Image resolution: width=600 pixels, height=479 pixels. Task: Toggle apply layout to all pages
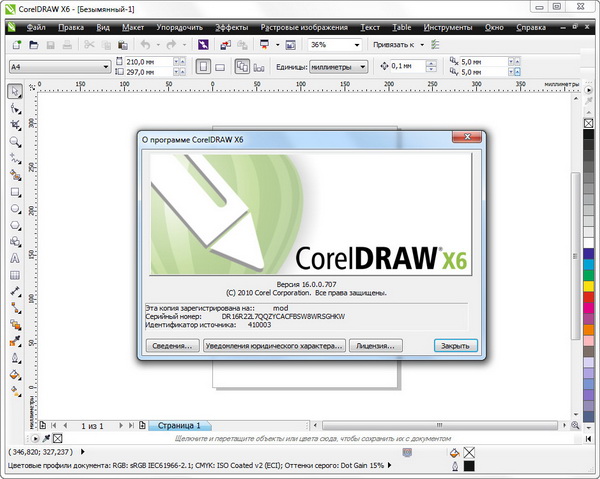coord(243,67)
